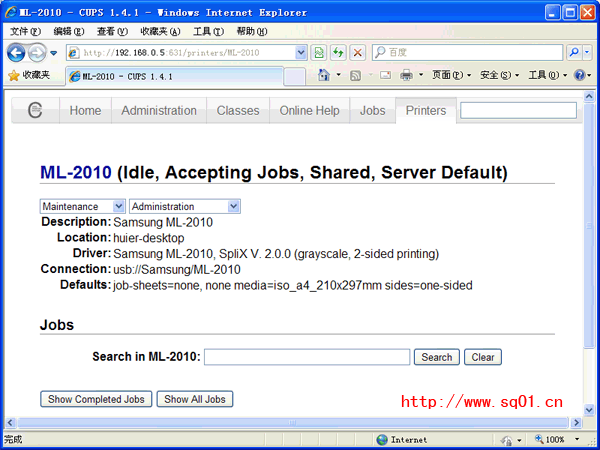This screenshot has width=600, height=450.
Task: Open a new blank tab
Action: click(x=295, y=77)
